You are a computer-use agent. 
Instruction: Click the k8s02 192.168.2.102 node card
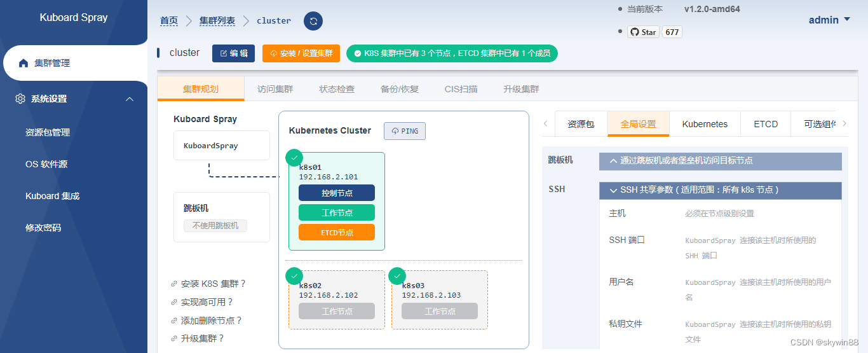pos(337,300)
